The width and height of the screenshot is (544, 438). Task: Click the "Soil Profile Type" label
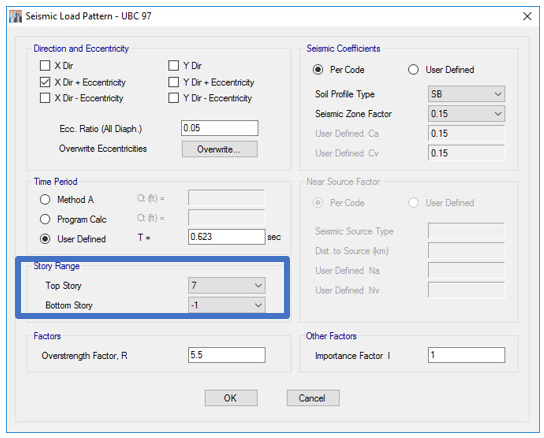click(345, 94)
